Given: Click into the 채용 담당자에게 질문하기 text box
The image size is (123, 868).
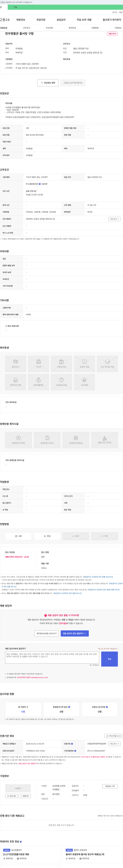Looking at the screenshot, I should tap(52, 657).
